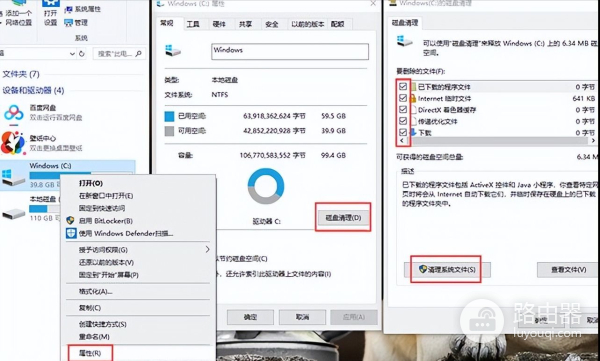Choose 复制(C) from context menu
The height and width of the screenshot is (361, 600).
(90, 308)
